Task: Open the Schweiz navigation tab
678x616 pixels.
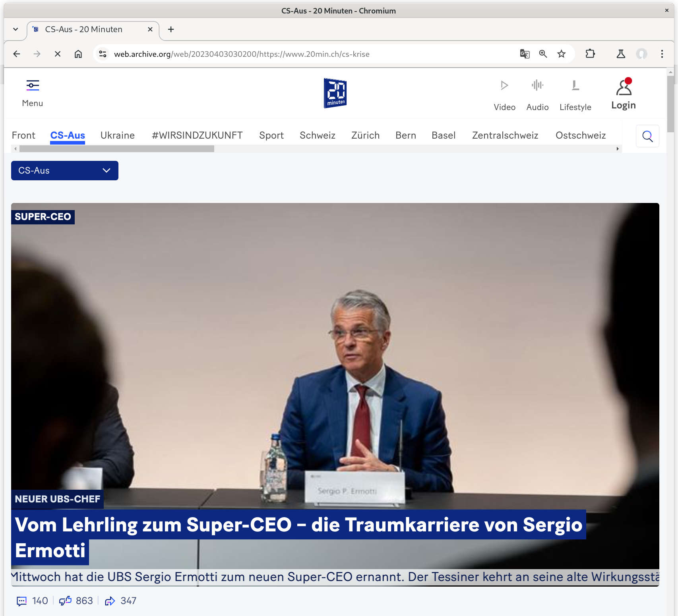Action: pyautogui.click(x=318, y=135)
